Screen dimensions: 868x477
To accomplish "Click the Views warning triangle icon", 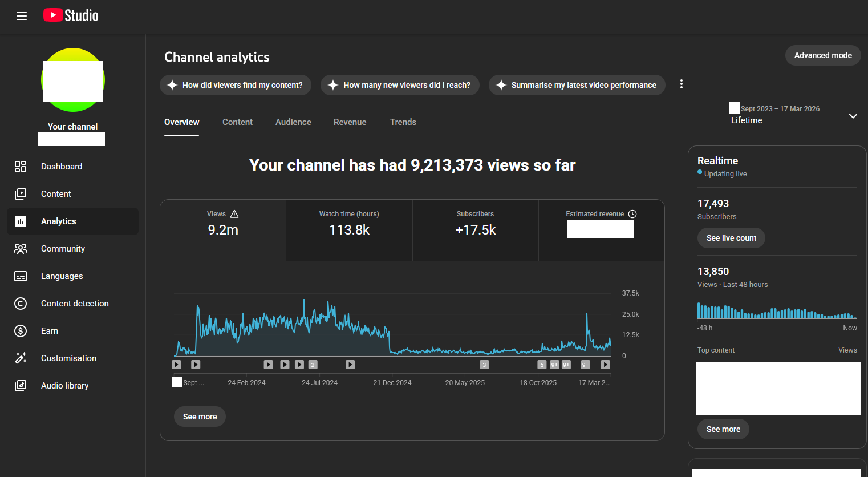I will (234, 214).
